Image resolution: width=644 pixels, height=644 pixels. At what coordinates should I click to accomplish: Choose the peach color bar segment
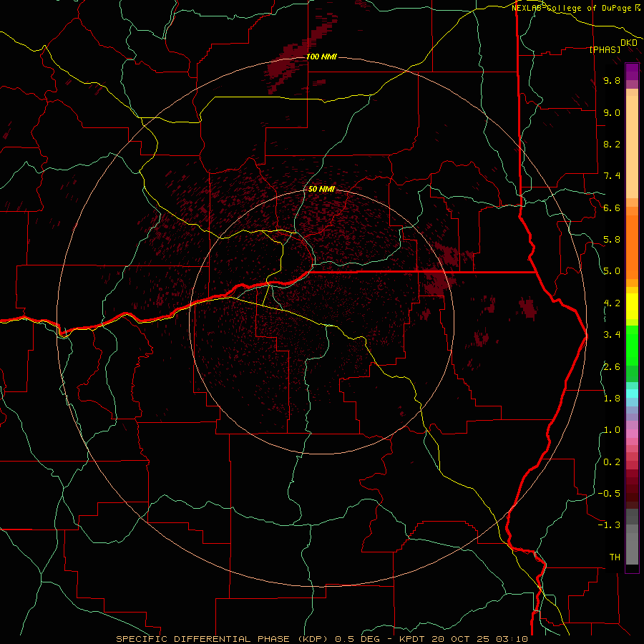tap(632, 147)
